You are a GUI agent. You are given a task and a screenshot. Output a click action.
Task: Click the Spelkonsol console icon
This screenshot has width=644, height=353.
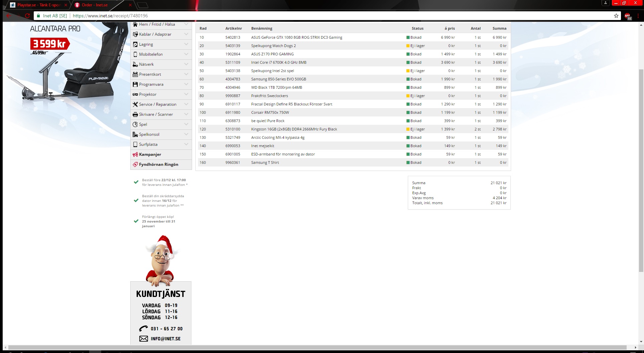[135, 134]
